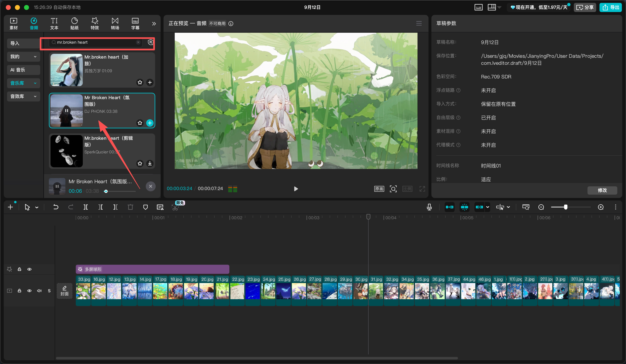Split the clip at the playhead
Image resolution: width=626 pixels, height=364 pixels.
(85, 207)
